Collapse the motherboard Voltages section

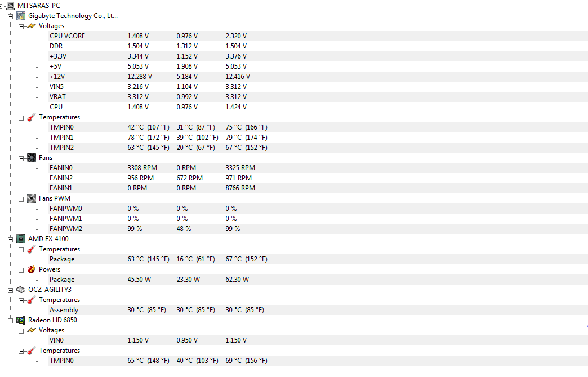(x=21, y=26)
